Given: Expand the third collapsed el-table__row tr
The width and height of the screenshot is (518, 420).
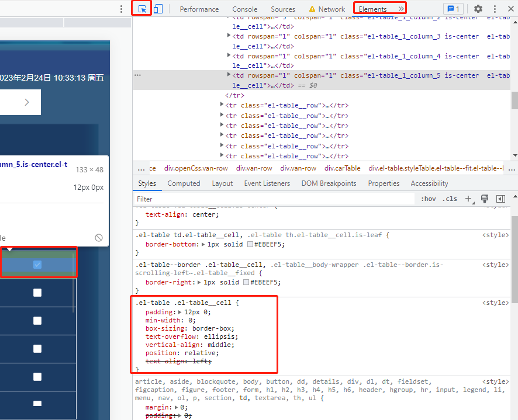Looking at the screenshot, I should (222, 125).
